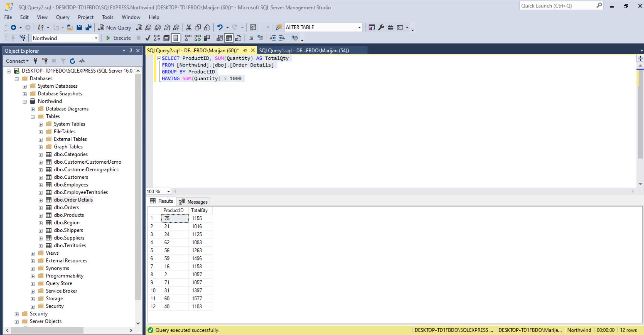Select the Results tab
This screenshot has height=335, width=644.
pyautogui.click(x=162, y=201)
